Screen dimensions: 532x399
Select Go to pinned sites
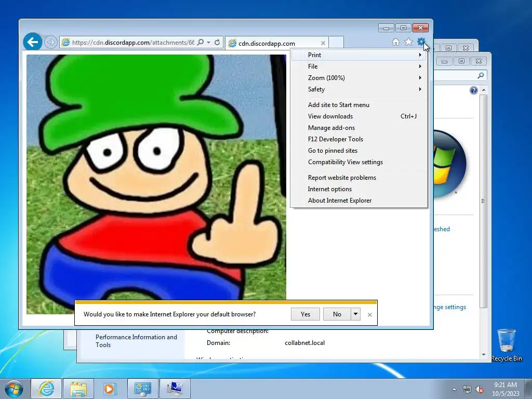coord(359,151)
